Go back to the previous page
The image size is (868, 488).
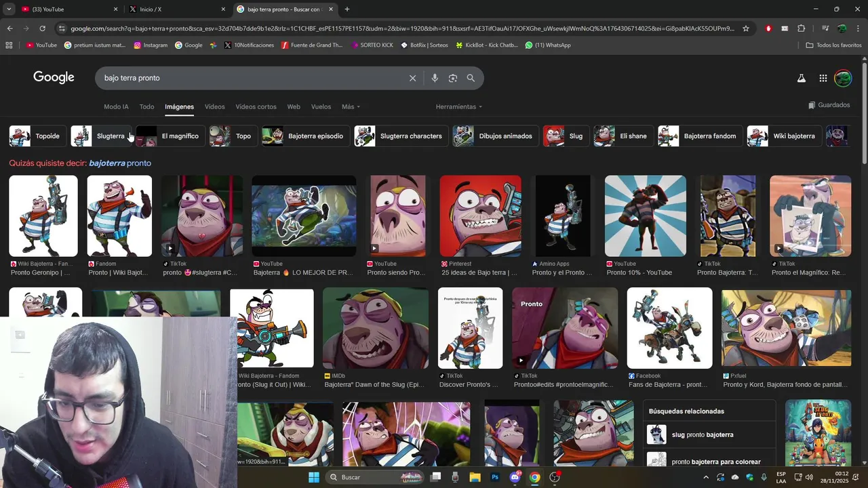pyautogui.click(x=9, y=28)
